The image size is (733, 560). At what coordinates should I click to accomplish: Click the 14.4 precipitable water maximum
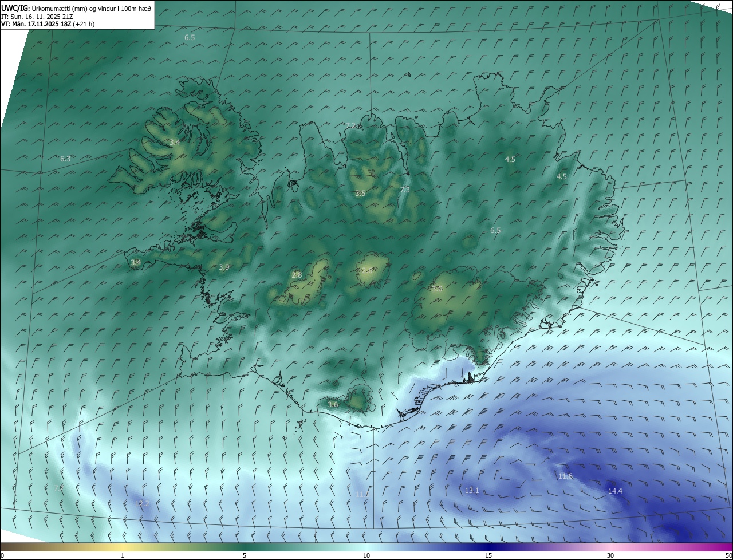[x=615, y=491]
